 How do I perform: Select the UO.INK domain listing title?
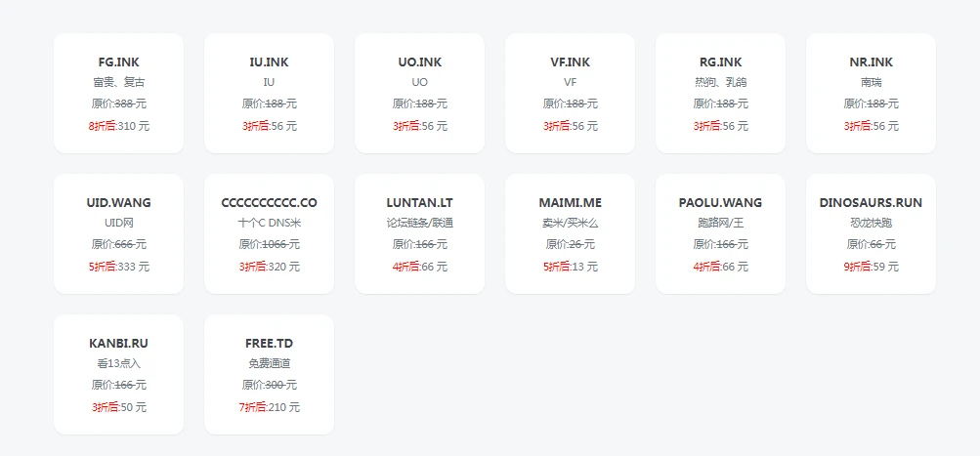pos(419,62)
